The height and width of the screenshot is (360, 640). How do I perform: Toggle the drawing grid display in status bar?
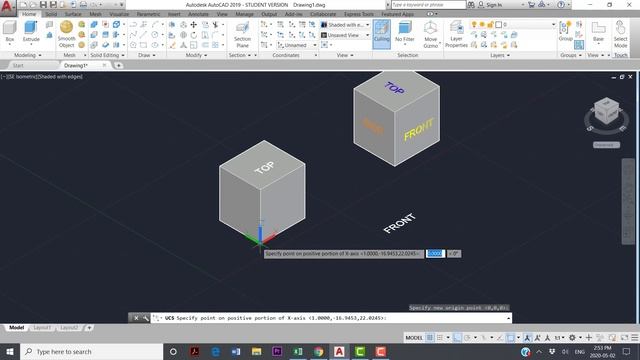coord(430,338)
